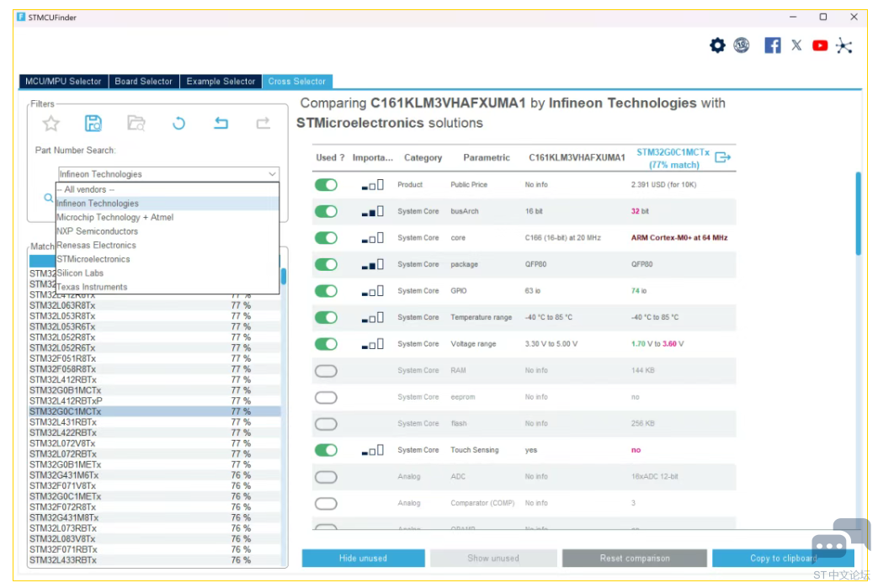Switch to the Board Selector tab

[144, 81]
